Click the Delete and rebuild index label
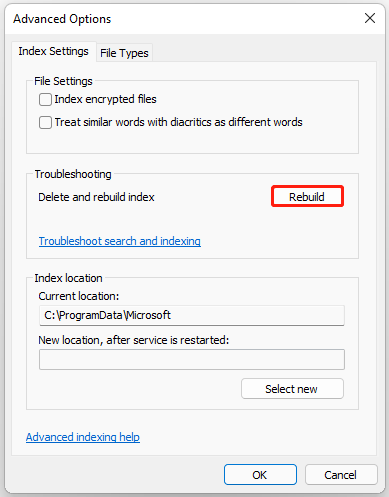389x497 pixels. (96, 197)
